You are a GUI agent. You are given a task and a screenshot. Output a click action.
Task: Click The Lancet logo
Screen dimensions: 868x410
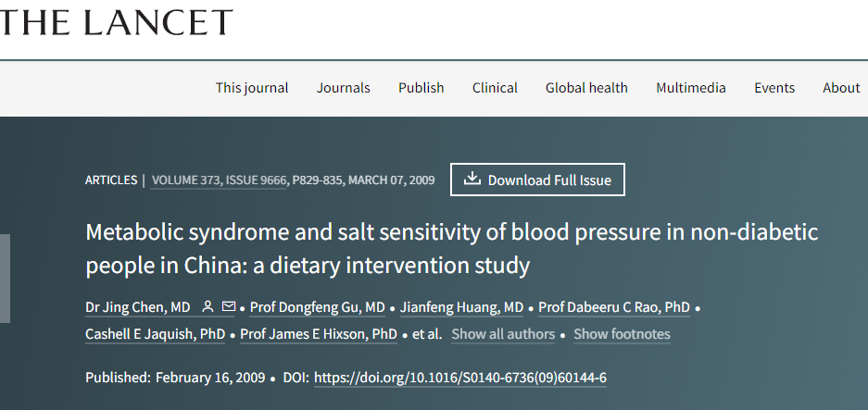116,23
